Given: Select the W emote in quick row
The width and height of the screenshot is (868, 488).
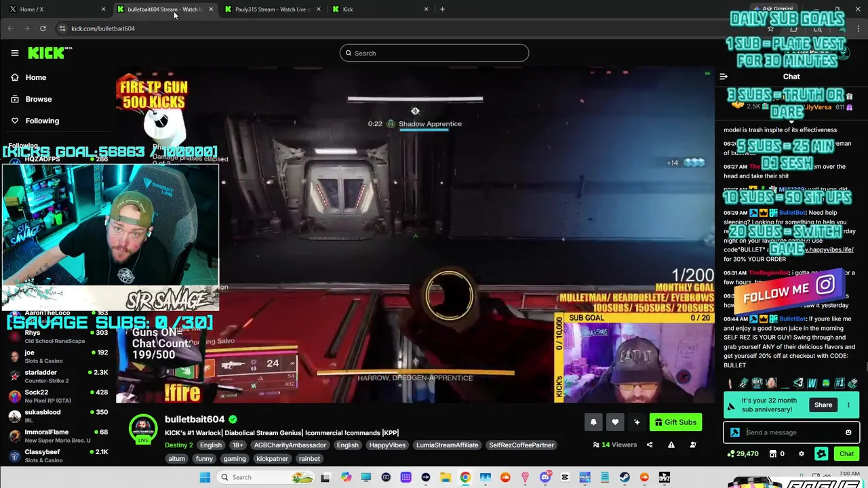Looking at the screenshot, I should point(812,384).
